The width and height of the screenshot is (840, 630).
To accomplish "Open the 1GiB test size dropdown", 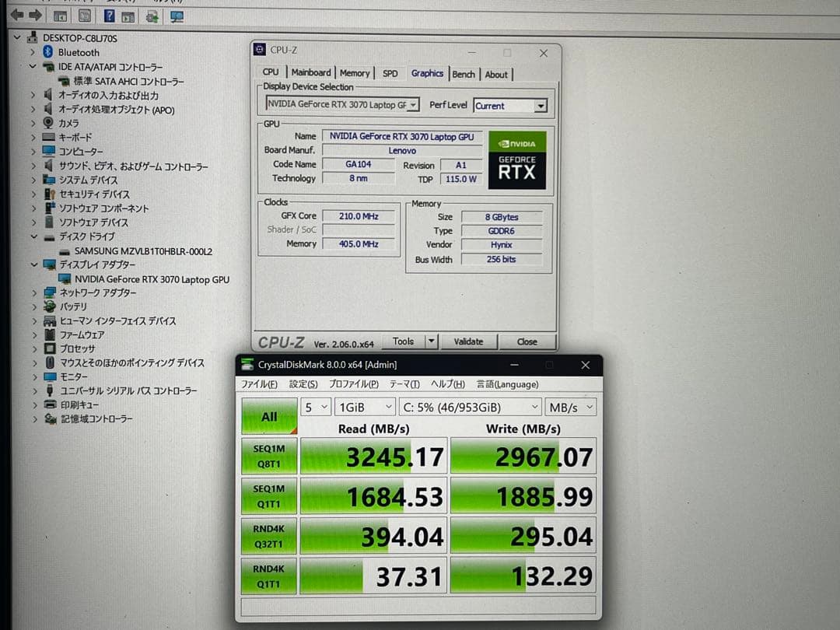I will (363, 406).
